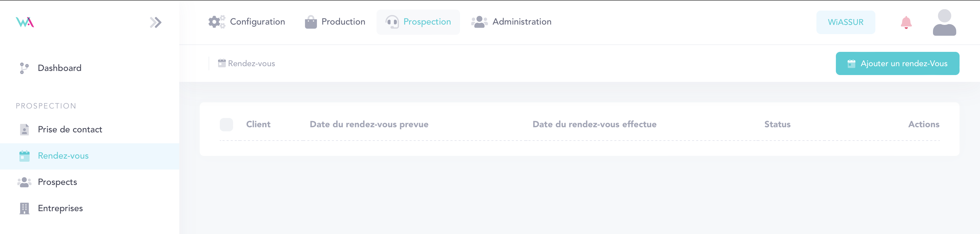Viewport: 980px width, 234px height.
Task: Open the Administration menu
Action: pyautogui.click(x=522, y=22)
